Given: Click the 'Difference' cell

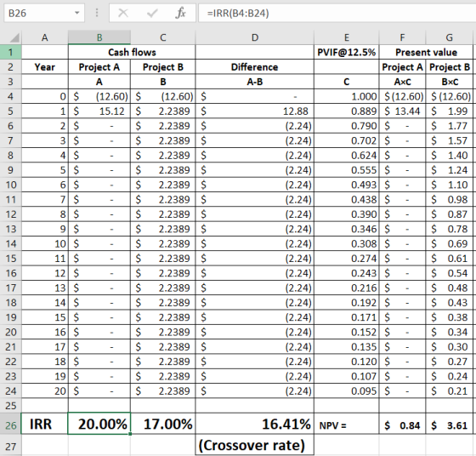Looking at the screenshot, I should (255, 67).
